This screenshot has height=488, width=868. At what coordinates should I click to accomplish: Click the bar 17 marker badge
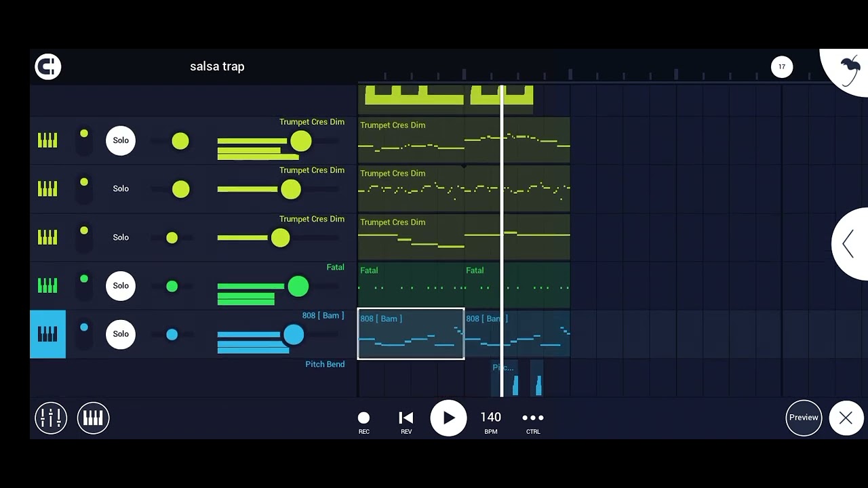coord(782,66)
